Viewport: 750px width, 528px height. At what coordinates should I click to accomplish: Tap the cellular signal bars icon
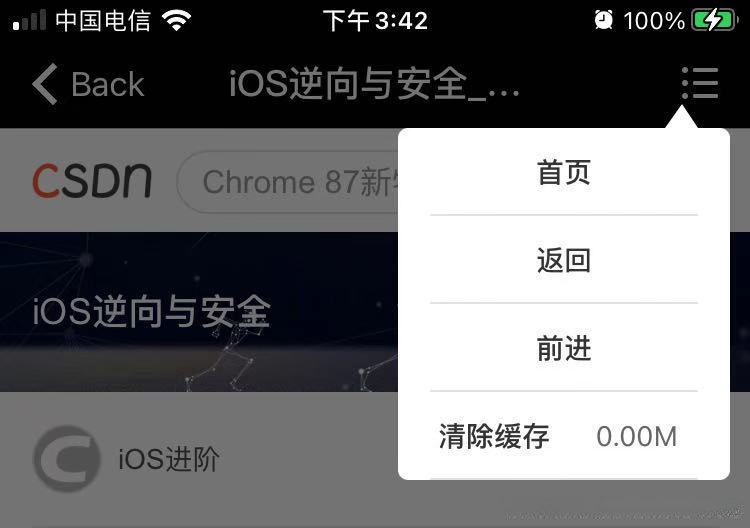(x=30, y=20)
